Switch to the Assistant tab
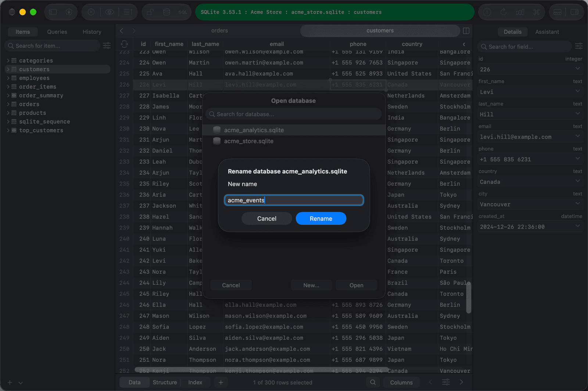The image size is (588, 391). click(547, 32)
